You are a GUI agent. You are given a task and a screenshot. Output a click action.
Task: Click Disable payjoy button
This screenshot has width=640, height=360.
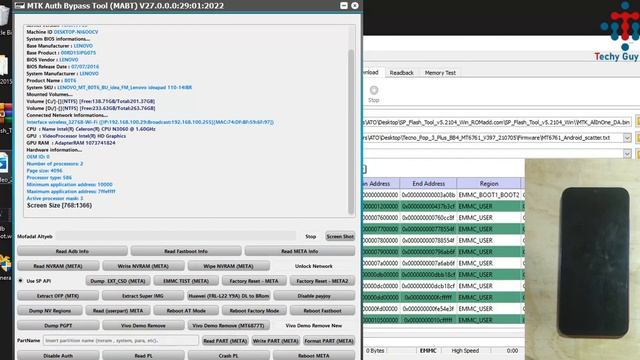pos(314,296)
